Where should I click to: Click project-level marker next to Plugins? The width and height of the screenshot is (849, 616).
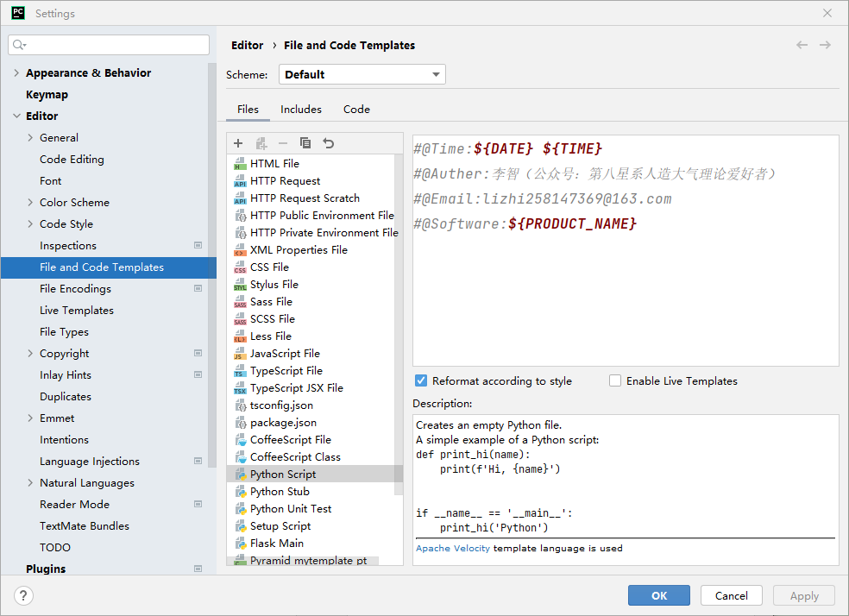198,569
